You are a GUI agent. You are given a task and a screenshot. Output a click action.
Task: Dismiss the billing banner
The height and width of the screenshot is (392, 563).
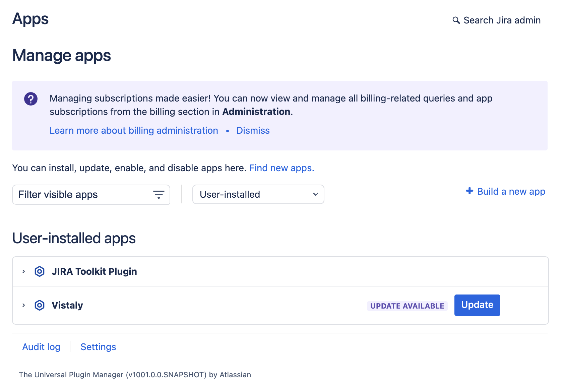click(253, 130)
